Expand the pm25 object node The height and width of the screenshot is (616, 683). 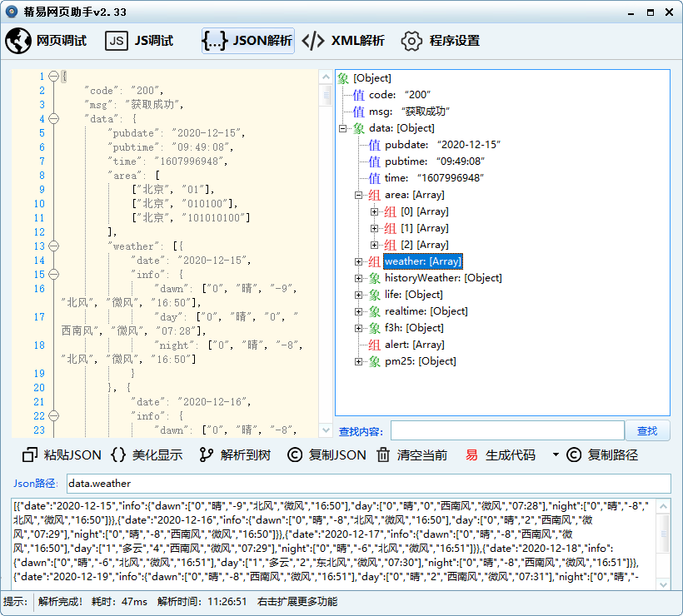point(359,361)
